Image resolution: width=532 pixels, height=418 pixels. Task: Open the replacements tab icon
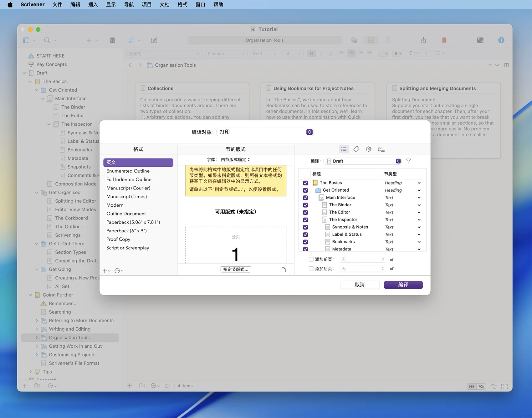click(381, 149)
